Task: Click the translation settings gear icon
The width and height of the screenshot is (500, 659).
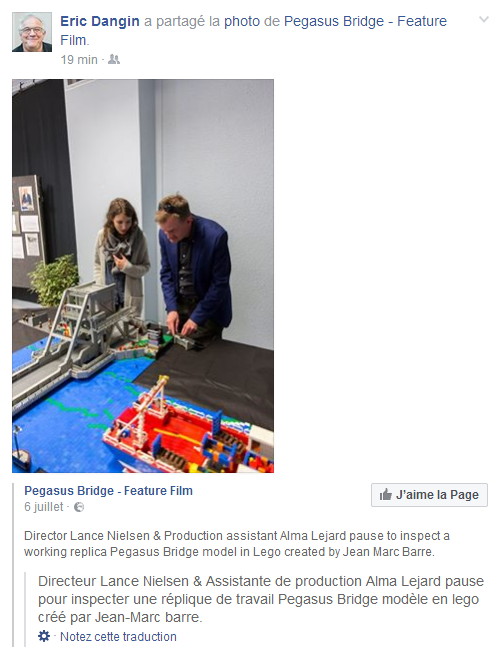Action: tap(44, 636)
